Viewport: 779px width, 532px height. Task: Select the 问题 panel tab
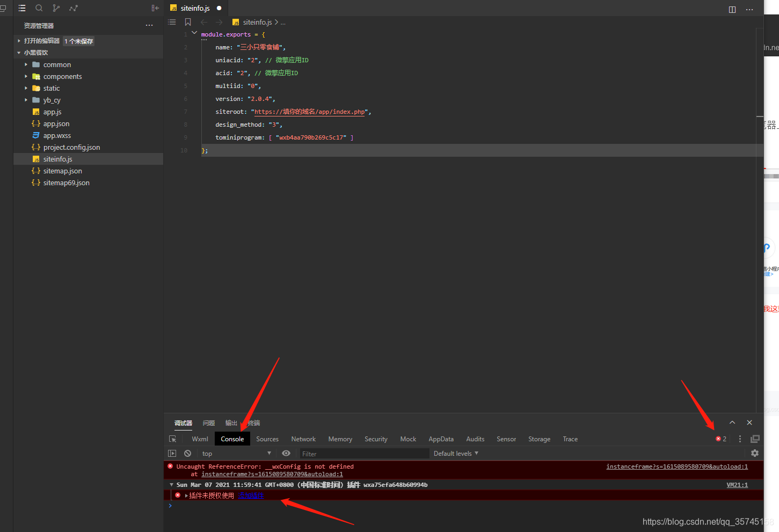pos(209,423)
